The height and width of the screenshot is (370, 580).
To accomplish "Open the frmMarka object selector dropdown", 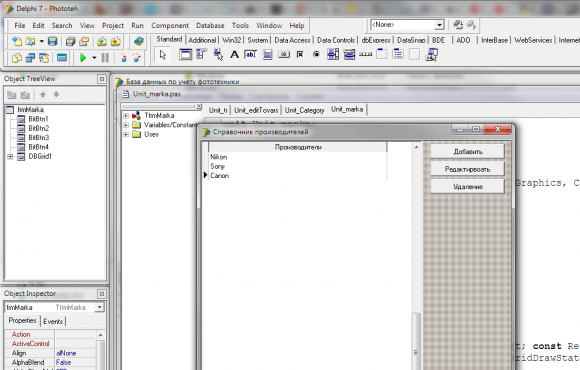I will (99, 307).
